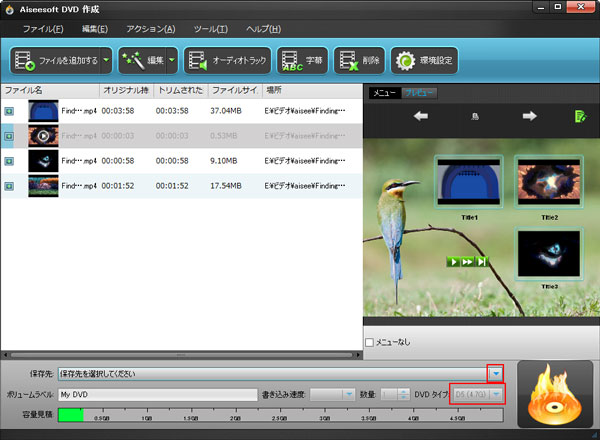Viewport: 600px width, 440px height.
Task: Click the Aiseesoft app icon in title bar
Action: coord(10,10)
